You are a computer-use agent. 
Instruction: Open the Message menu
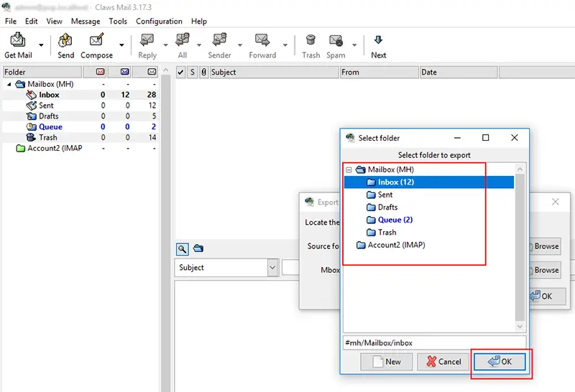86,22
